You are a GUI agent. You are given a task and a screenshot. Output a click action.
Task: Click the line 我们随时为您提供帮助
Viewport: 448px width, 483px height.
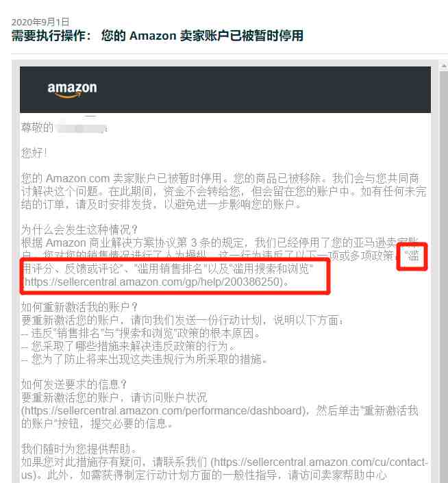pos(79,449)
